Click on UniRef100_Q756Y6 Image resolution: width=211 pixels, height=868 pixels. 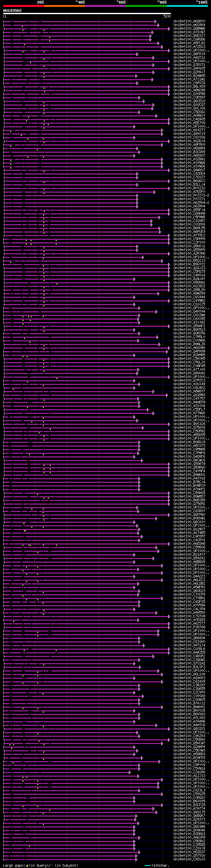tap(190, 428)
